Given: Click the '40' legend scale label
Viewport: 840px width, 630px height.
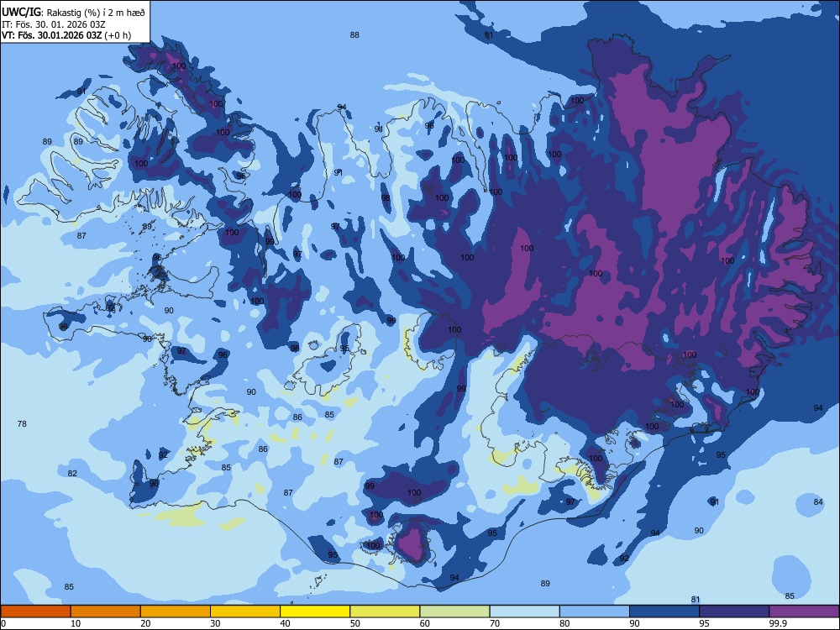Looking at the screenshot, I should 285,623.
